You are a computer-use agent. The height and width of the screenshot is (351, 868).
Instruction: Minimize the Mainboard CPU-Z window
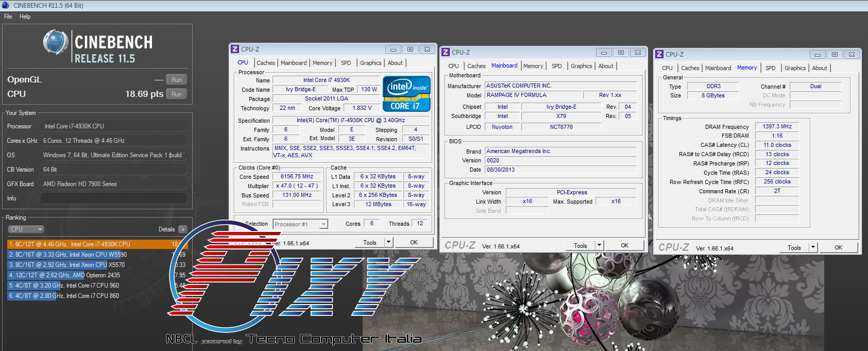(x=604, y=53)
